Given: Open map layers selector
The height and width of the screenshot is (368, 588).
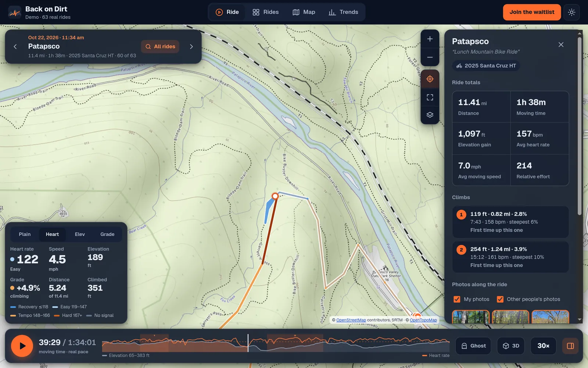Looking at the screenshot, I should coord(430,115).
